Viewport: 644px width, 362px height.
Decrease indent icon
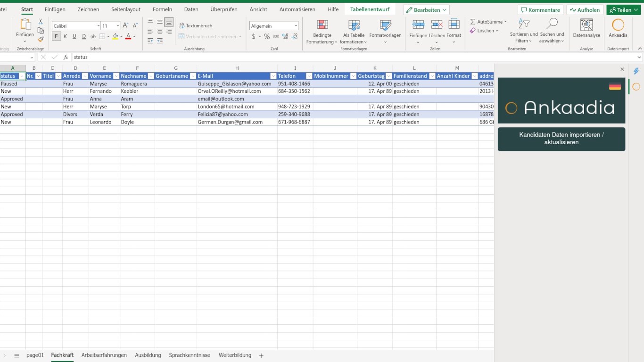pyautogui.click(x=150, y=41)
